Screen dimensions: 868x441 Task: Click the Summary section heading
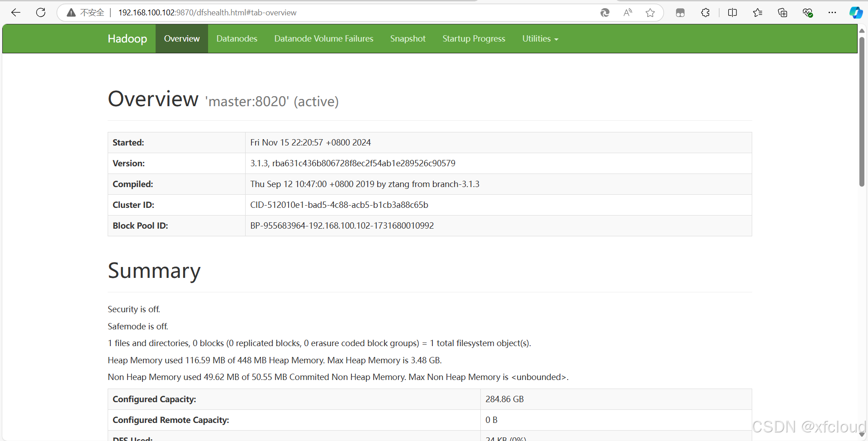point(154,271)
